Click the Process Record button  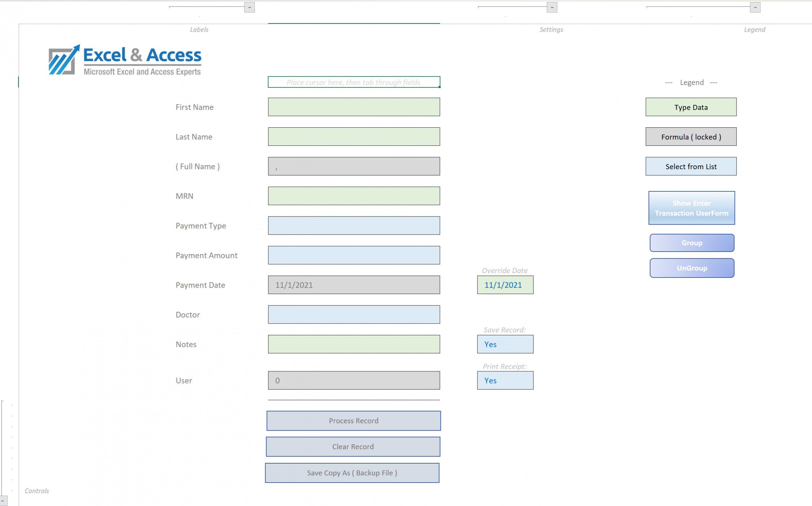click(353, 420)
